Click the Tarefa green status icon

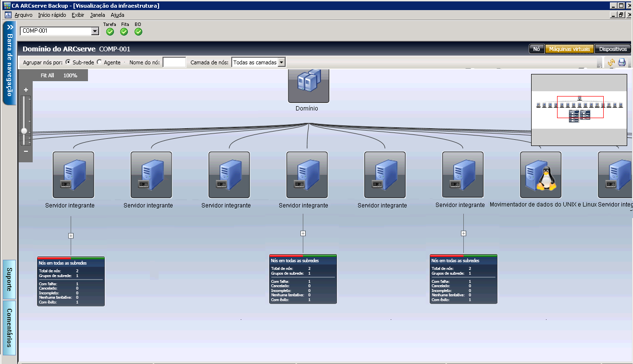coord(110,32)
